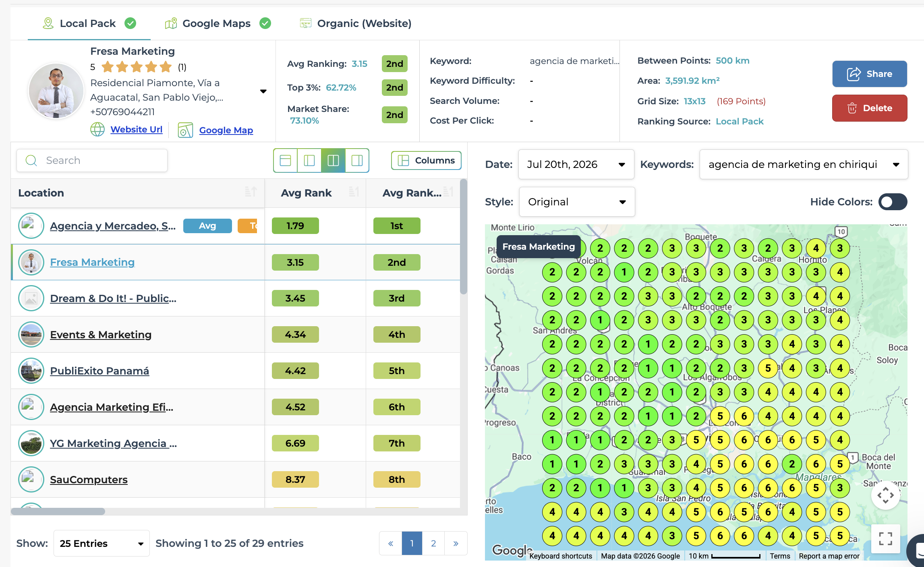Open the 25 Entries show dropdown
The height and width of the screenshot is (567, 924).
(x=102, y=543)
